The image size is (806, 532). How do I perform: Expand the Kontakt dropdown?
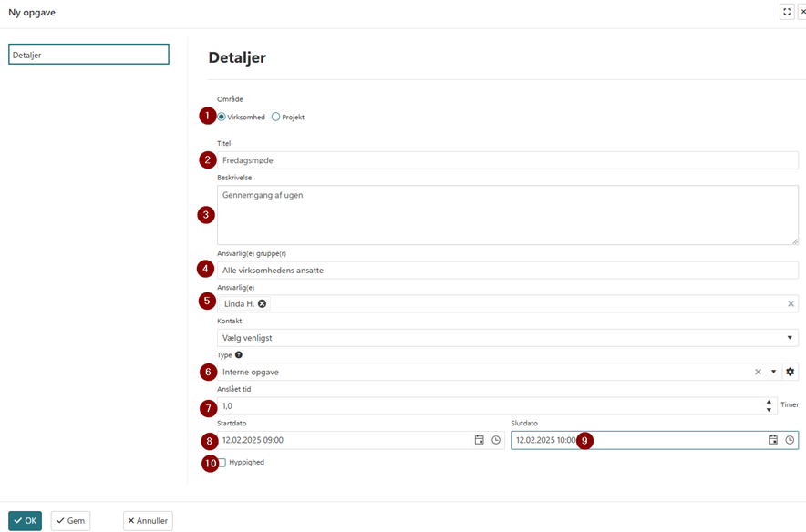coord(790,338)
